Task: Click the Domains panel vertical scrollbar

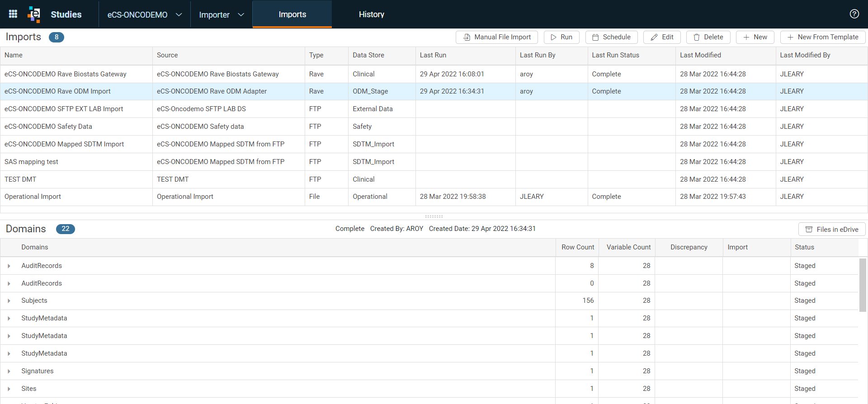Action: (x=863, y=285)
